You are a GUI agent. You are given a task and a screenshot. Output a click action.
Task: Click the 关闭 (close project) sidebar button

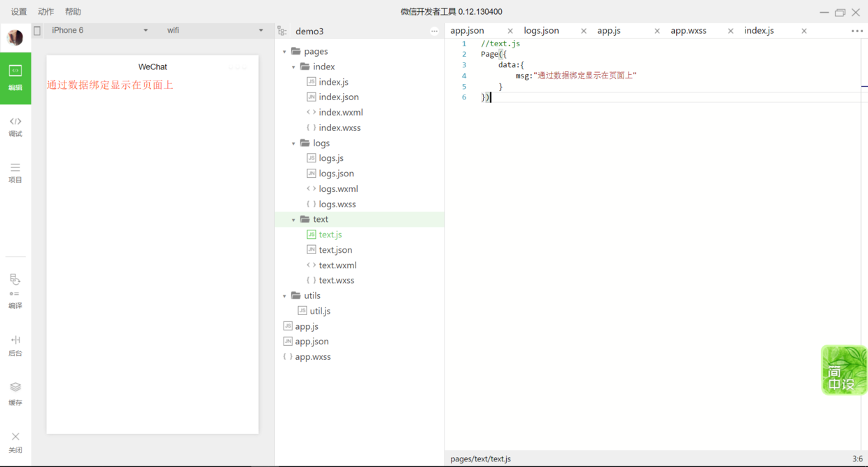tap(15, 442)
